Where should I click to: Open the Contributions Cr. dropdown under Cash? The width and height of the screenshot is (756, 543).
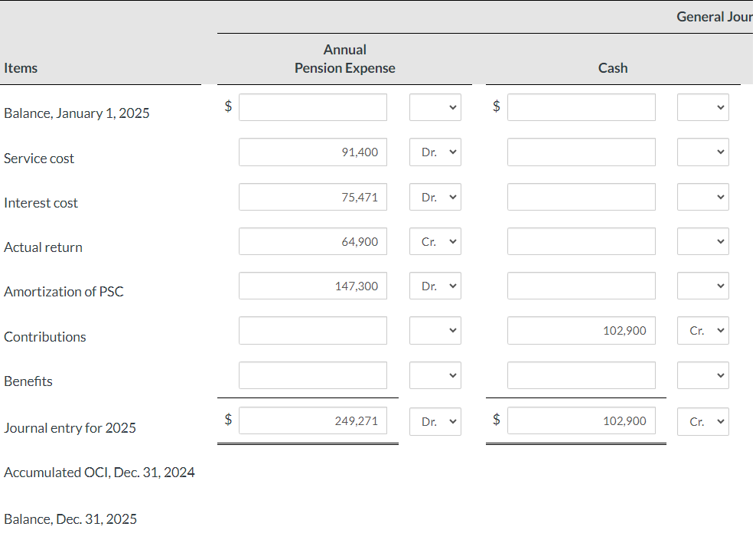click(702, 330)
